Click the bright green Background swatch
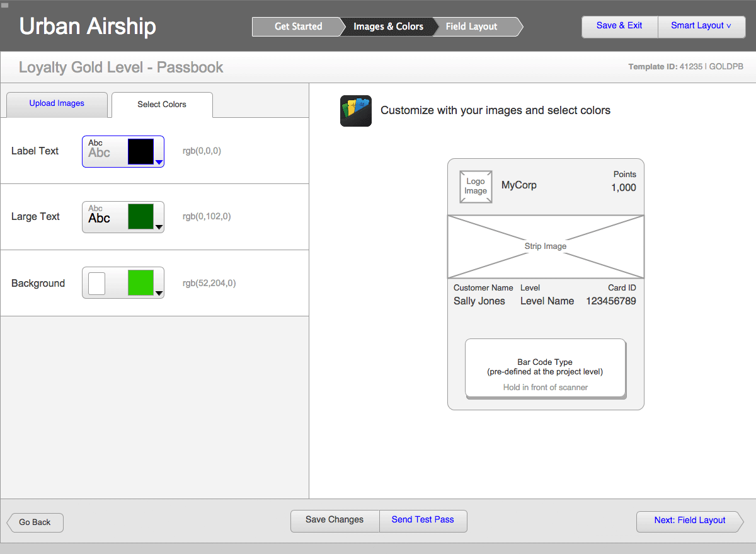This screenshot has width=756, height=554. click(140, 282)
